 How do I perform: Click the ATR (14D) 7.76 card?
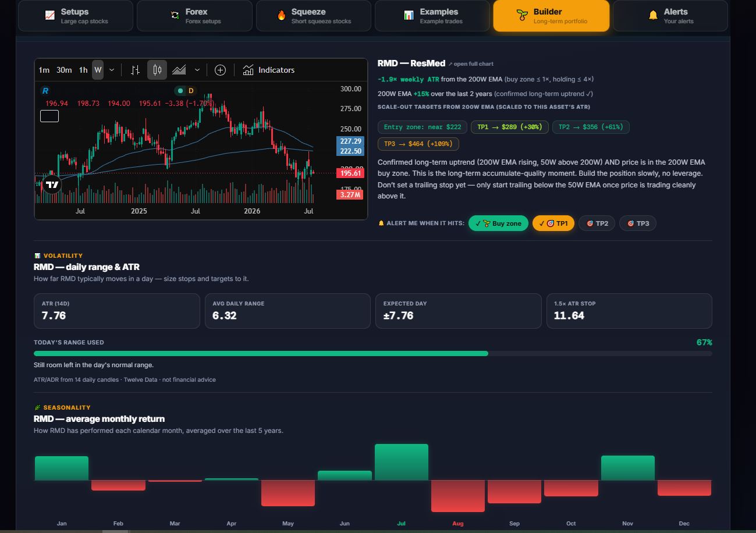[116, 311]
